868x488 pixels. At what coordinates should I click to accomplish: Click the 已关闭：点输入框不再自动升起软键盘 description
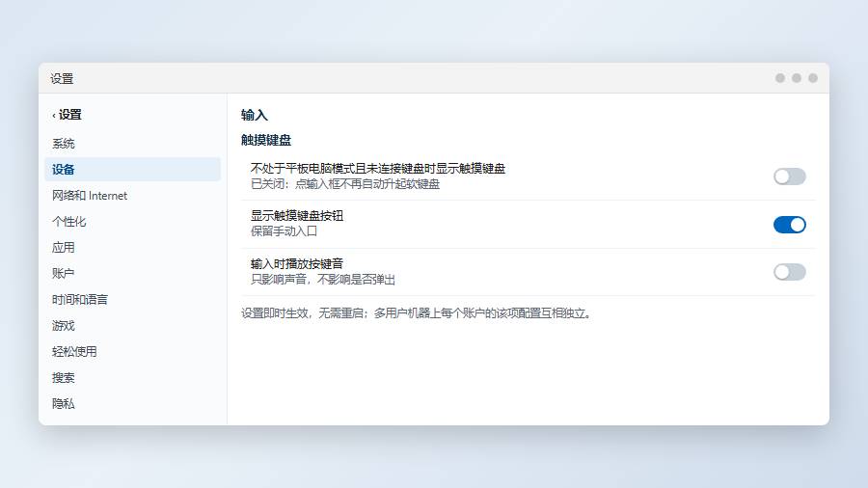pyautogui.click(x=345, y=183)
